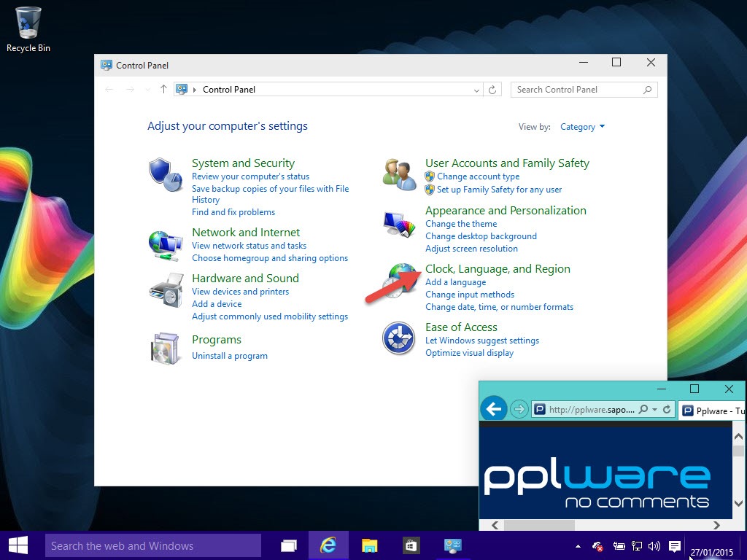The width and height of the screenshot is (747, 560).
Task: Open the Uninstall a program link
Action: click(230, 356)
